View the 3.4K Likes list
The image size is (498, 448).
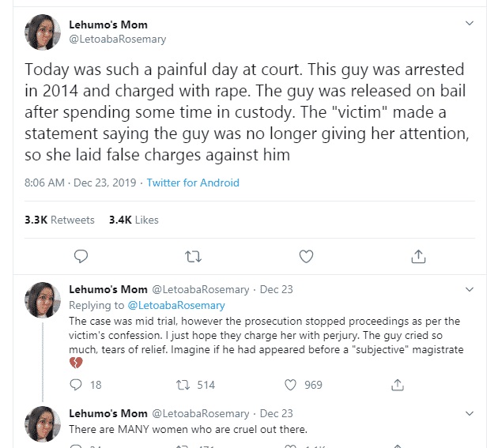134,220
